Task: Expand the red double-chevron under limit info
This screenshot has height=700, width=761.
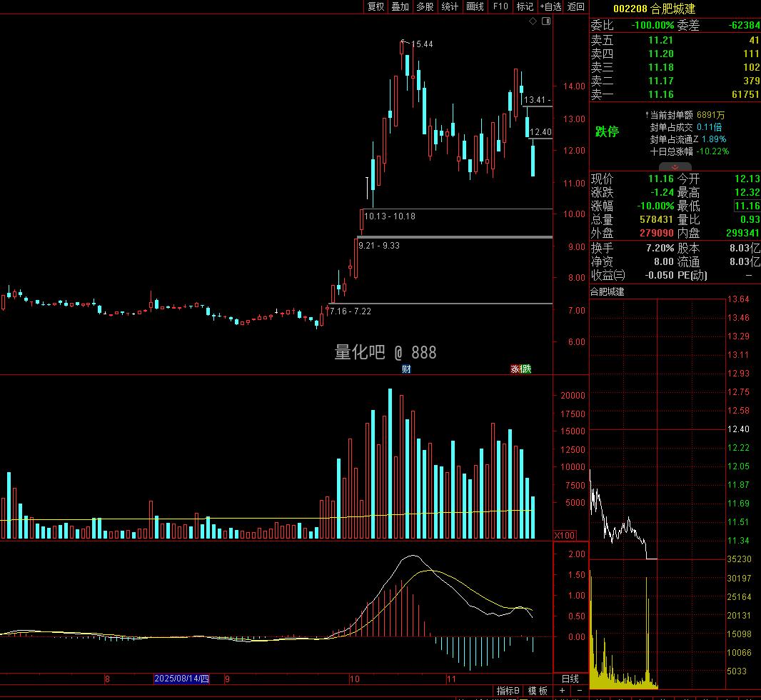Action: (675, 167)
